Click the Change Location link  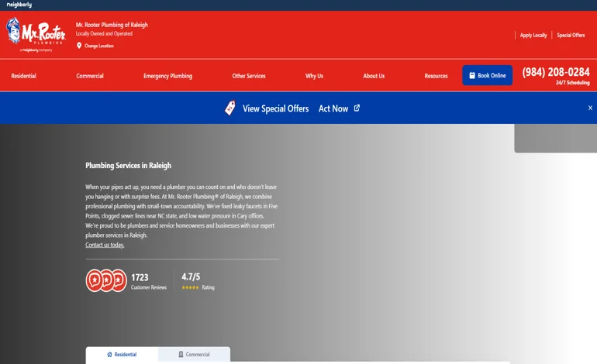coord(99,46)
